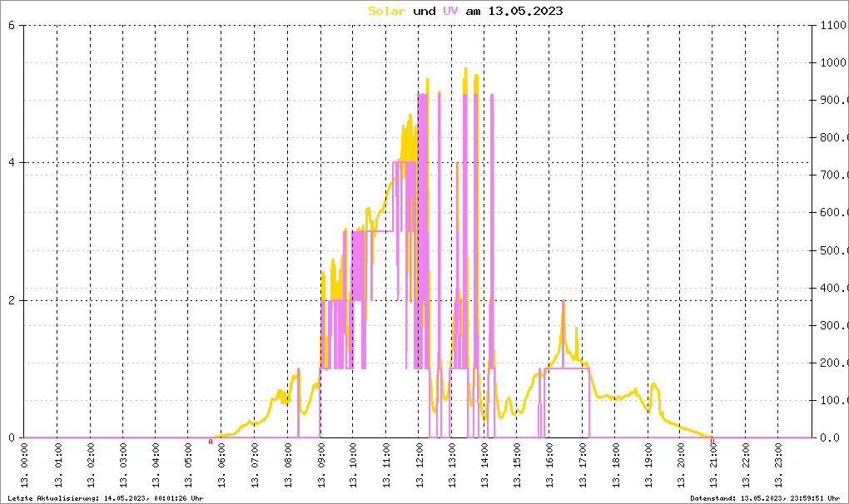Click the left axis value "2"

click(x=12, y=301)
